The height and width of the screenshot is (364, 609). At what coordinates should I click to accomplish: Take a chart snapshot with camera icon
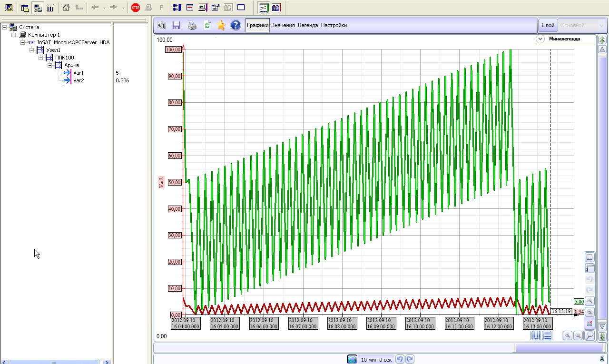(161, 25)
